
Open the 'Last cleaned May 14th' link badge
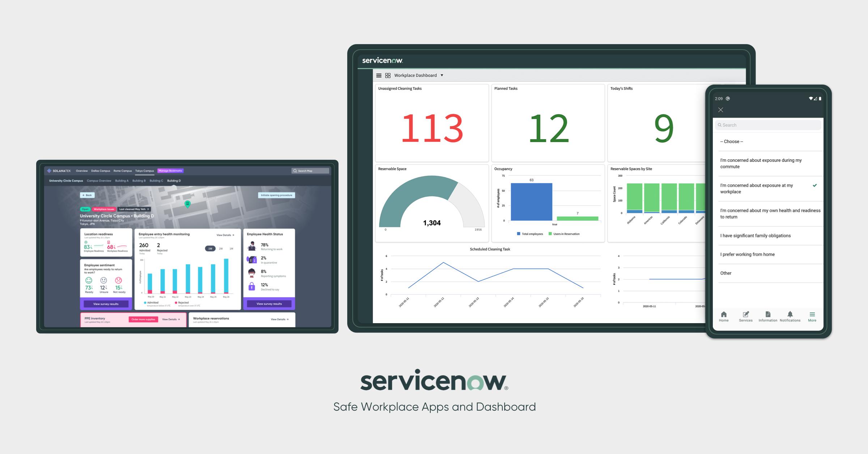(x=134, y=209)
